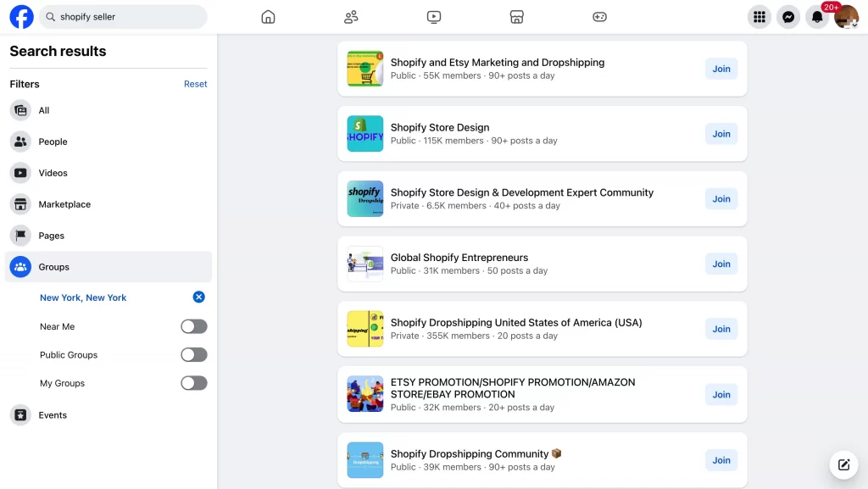Click the New York, New York location

tap(83, 297)
